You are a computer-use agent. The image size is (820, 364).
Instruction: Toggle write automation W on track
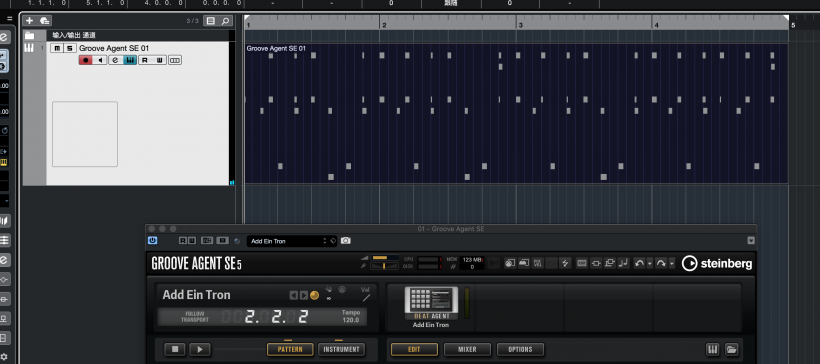click(160, 60)
